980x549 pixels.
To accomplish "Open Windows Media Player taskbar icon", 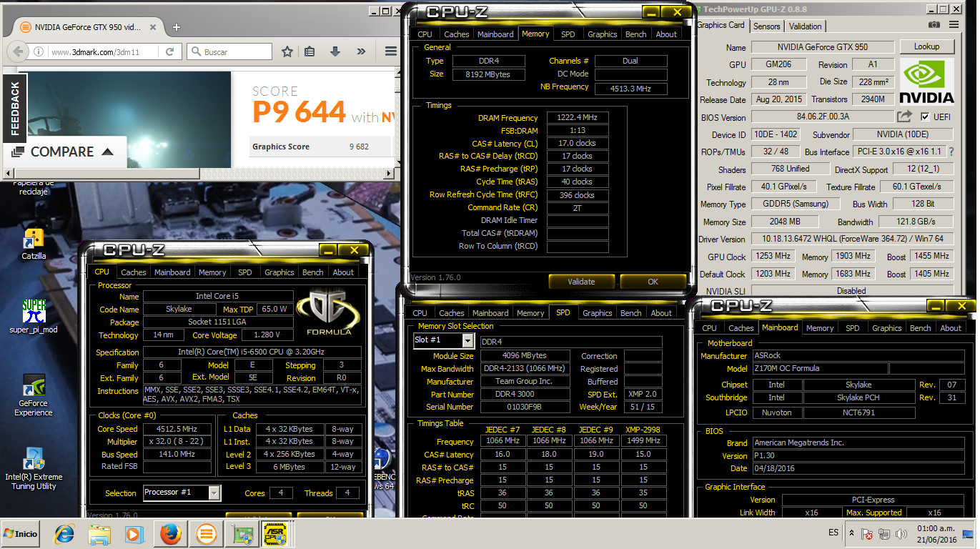I will pos(134,534).
